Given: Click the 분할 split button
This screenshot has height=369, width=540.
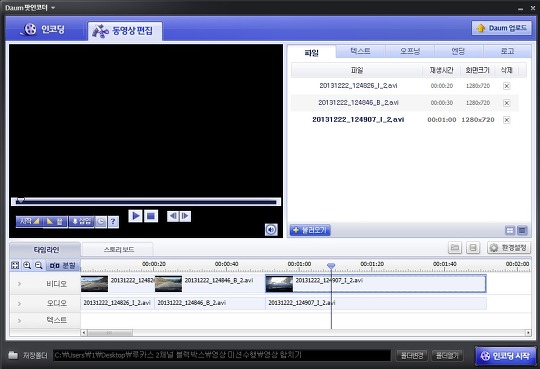Looking at the screenshot, I should [x=63, y=265].
